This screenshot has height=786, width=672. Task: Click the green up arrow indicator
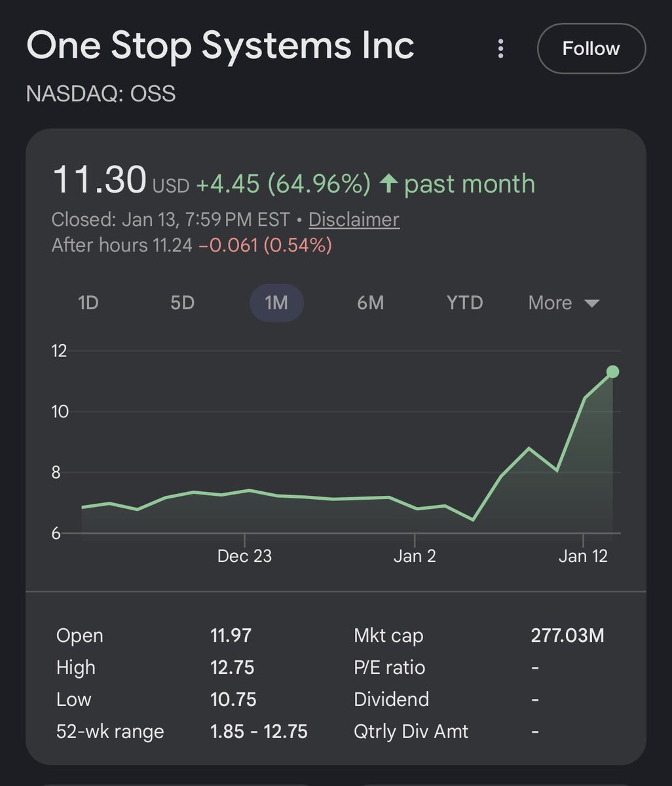(388, 183)
